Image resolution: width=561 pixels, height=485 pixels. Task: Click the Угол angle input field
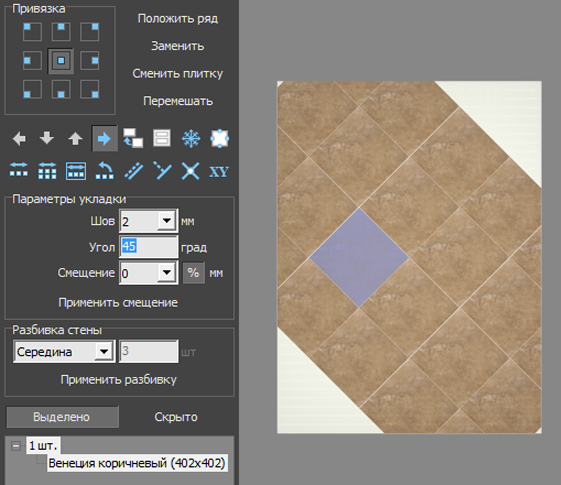148,246
